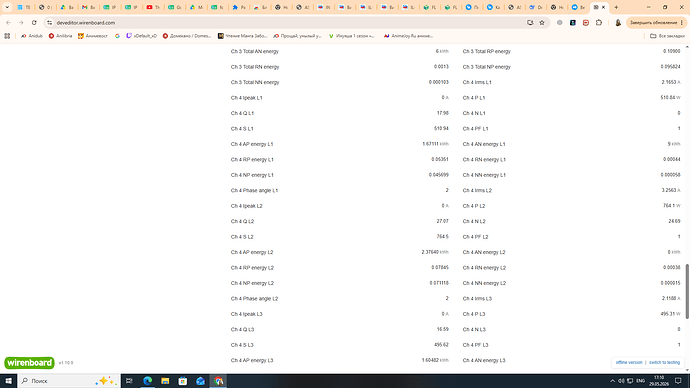Viewport: 690px width, 388px height.
Task: Switch to the YouTube tab
Action: click(x=153, y=7)
